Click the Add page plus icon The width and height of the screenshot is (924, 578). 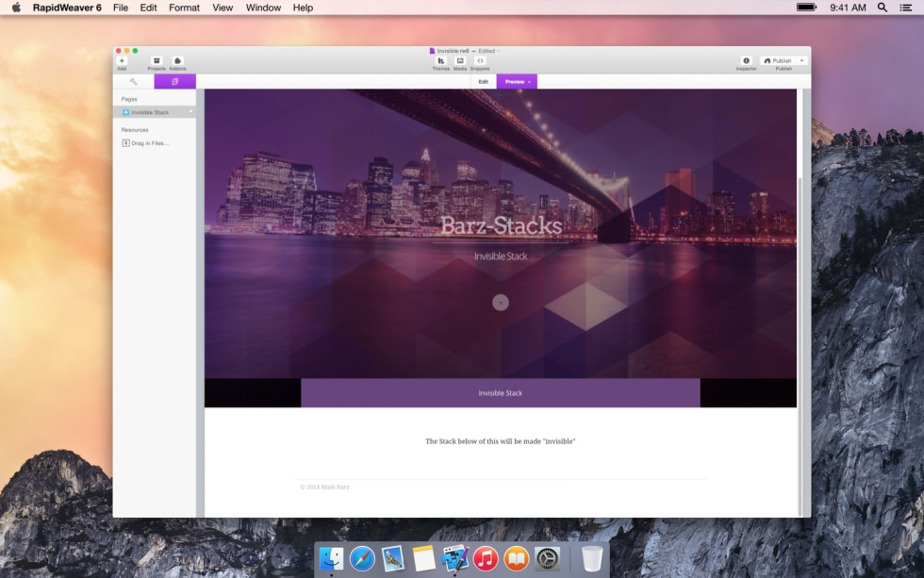122,60
